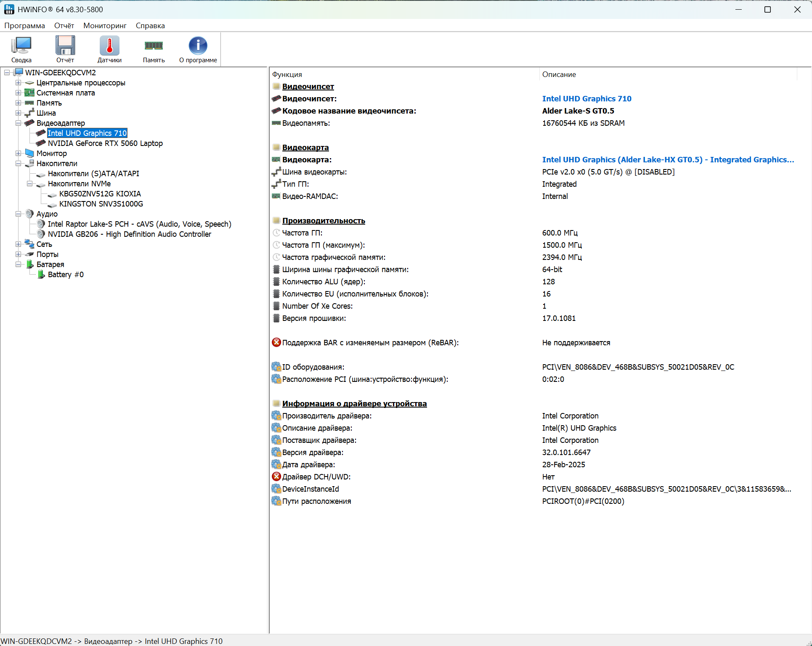
Task: Select Battery #0 tree item
Action: [x=66, y=275]
